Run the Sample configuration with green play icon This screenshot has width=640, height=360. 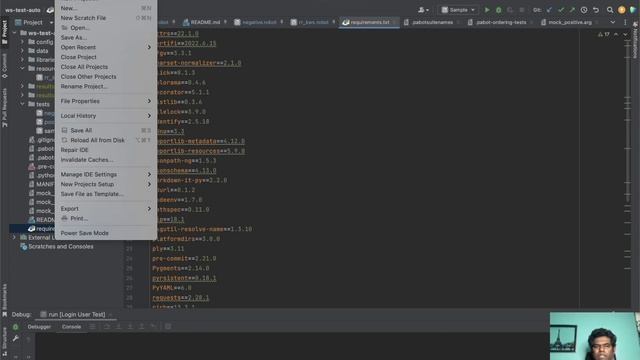pyautogui.click(x=487, y=10)
